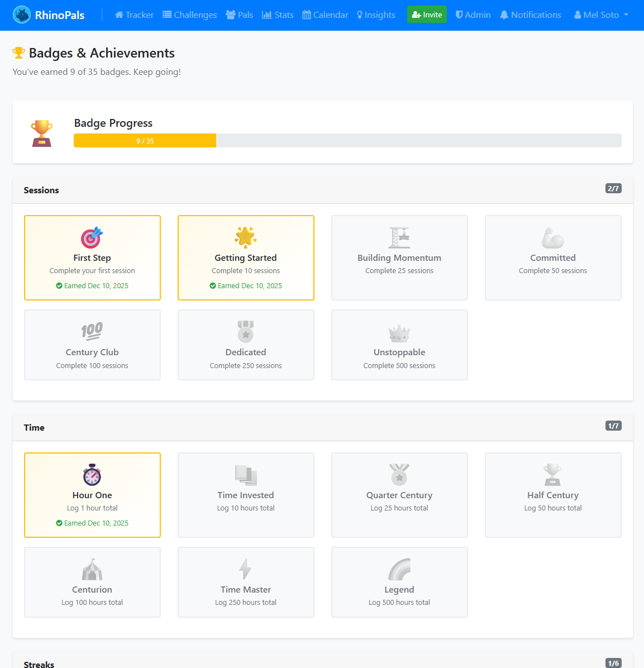
Task: Go to the Challenges nav item
Action: pos(189,15)
